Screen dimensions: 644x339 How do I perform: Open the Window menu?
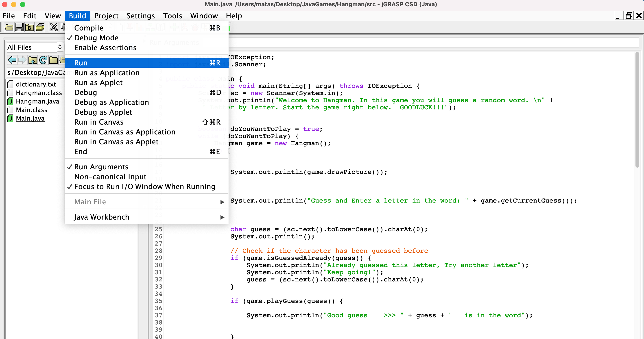click(204, 16)
